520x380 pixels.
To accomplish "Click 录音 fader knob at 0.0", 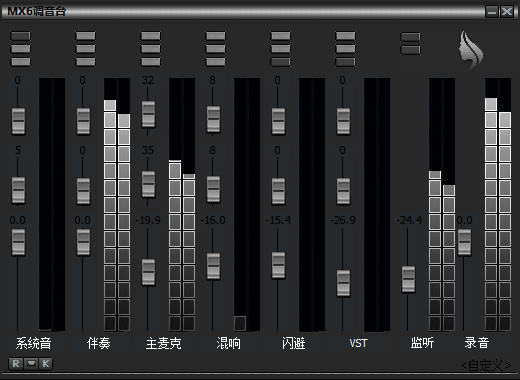I will coord(464,242).
